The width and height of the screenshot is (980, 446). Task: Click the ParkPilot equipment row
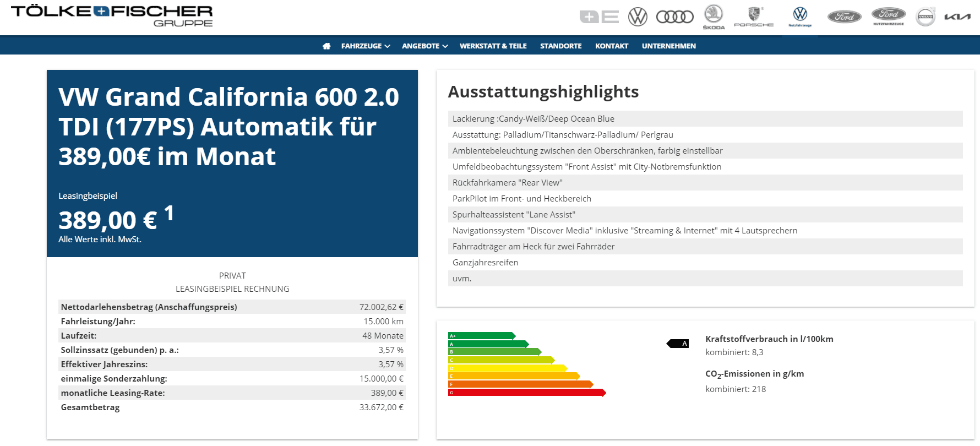(x=705, y=199)
